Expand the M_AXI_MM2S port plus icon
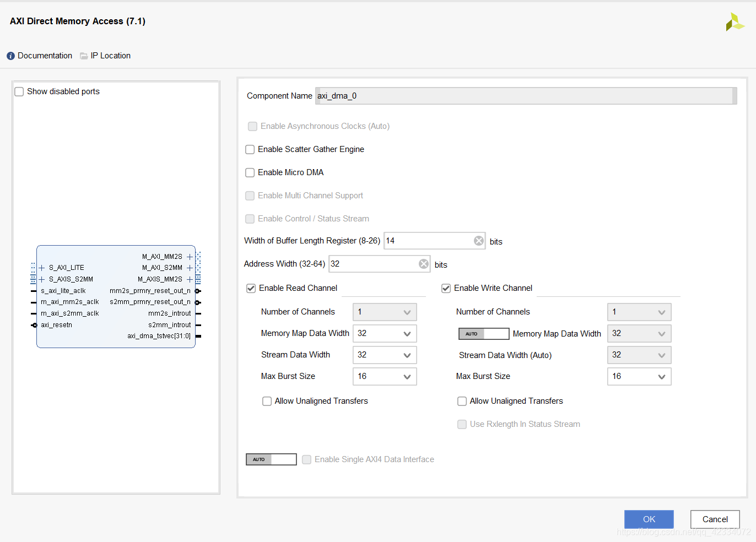Screen dimensions: 756x542 (x=190, y=257)
